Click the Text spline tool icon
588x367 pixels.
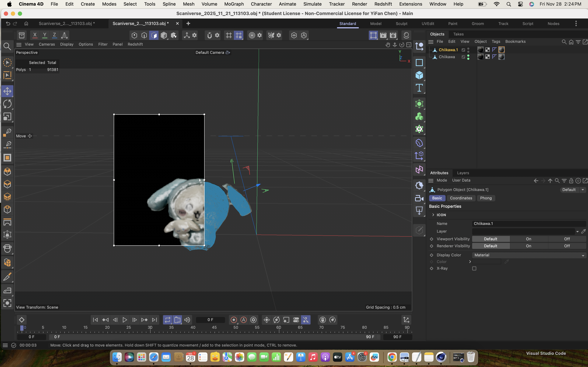click(419, 88)
